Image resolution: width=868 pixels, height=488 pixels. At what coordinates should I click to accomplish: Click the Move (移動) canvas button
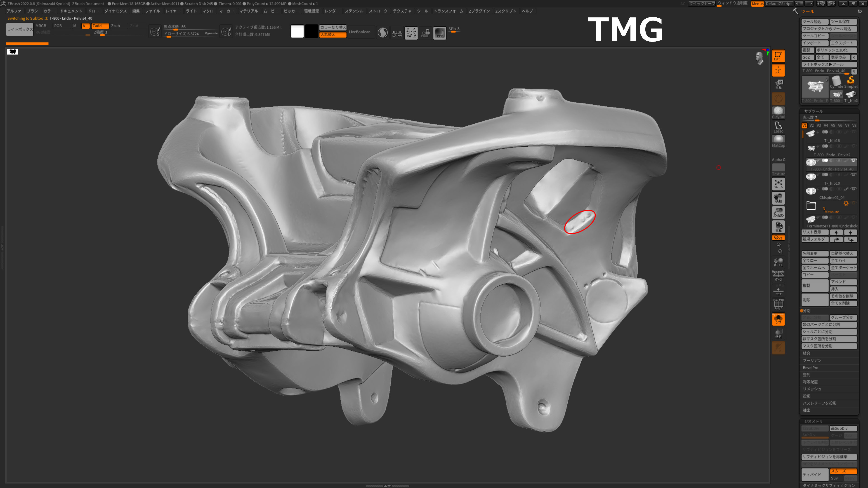point(778,198)
